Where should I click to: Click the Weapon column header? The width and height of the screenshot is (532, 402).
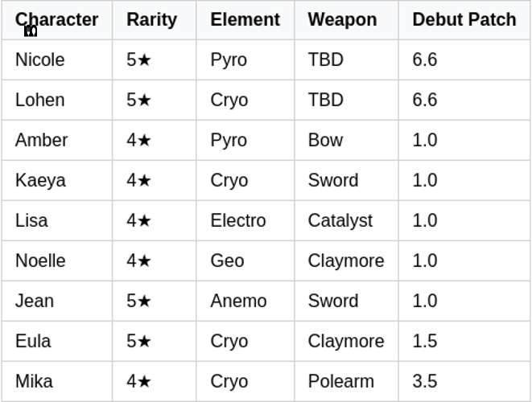click(342, 19)
